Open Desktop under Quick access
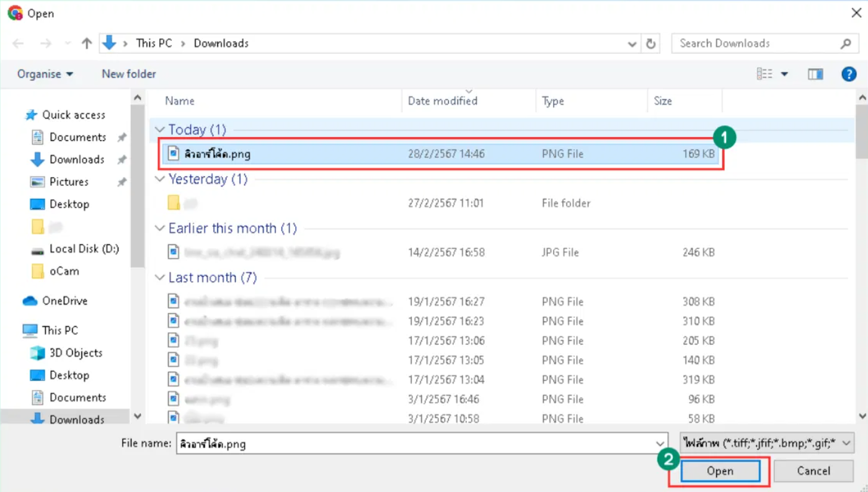 60,204
